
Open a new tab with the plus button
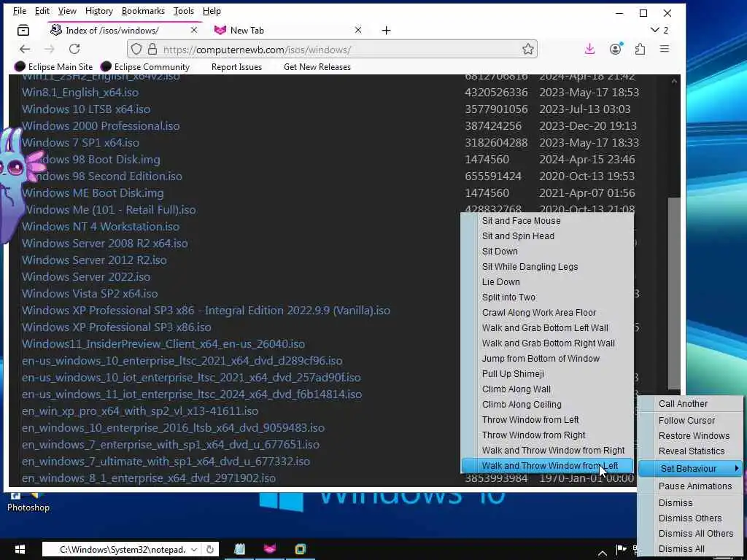387,31
